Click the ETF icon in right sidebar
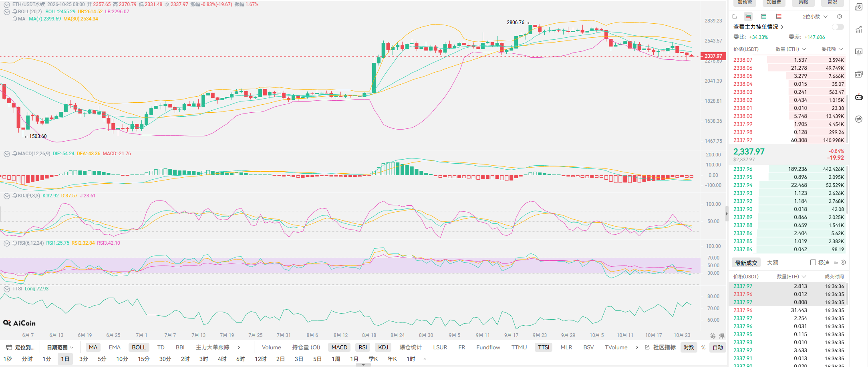 (x=859, y=75)
